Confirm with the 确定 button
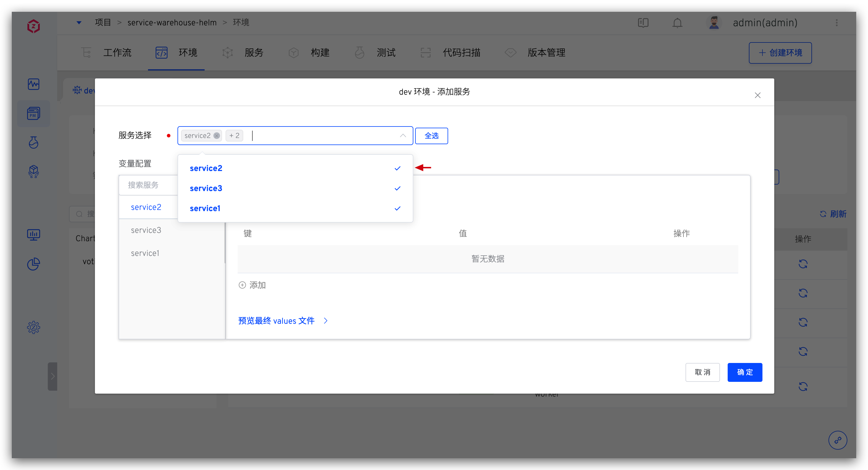 pyautogui.click(x=745, y=372)
